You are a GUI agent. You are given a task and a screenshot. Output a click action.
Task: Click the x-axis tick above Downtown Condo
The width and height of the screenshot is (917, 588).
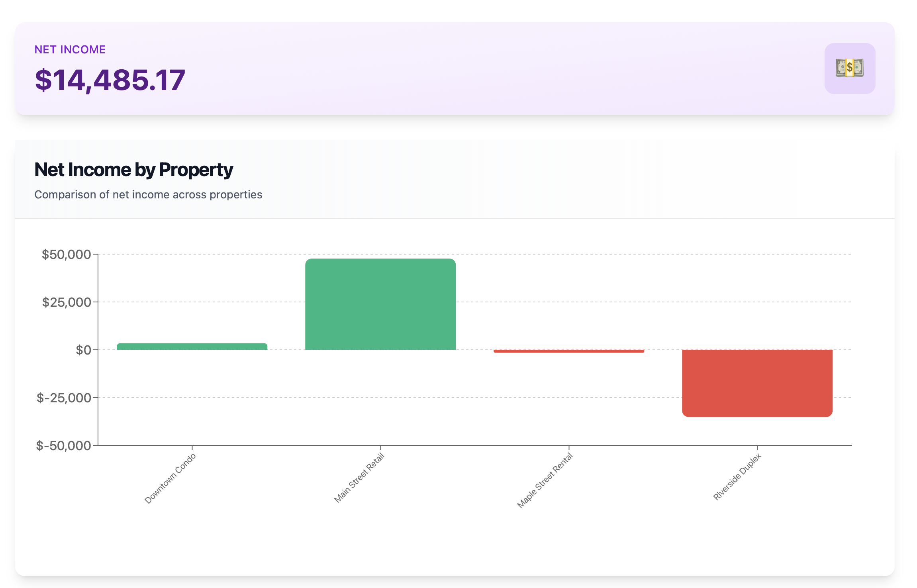pos(192,448)
